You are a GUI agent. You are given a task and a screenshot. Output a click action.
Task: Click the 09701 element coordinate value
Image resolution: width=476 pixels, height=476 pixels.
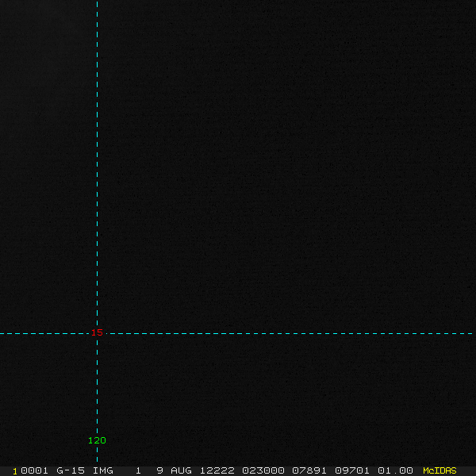[352, 470]
